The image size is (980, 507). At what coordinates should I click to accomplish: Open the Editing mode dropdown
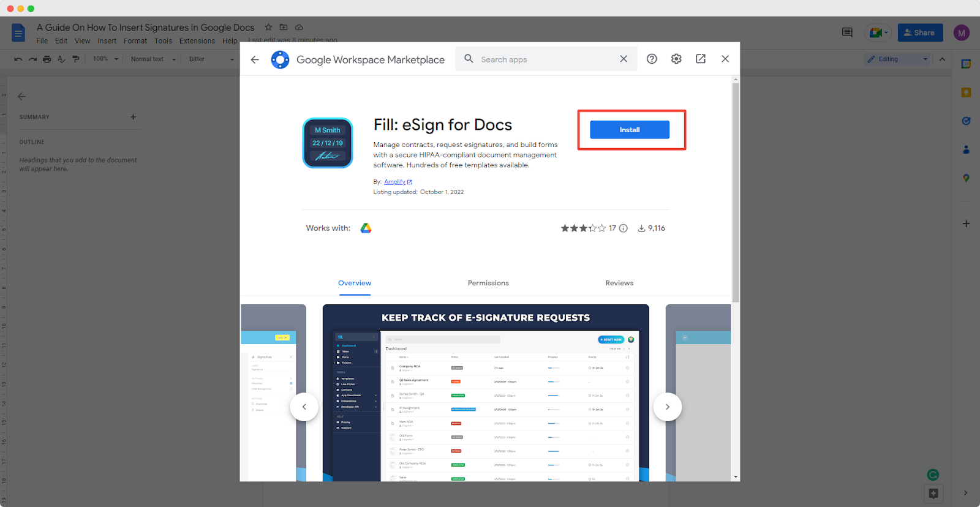coord(897,59)
